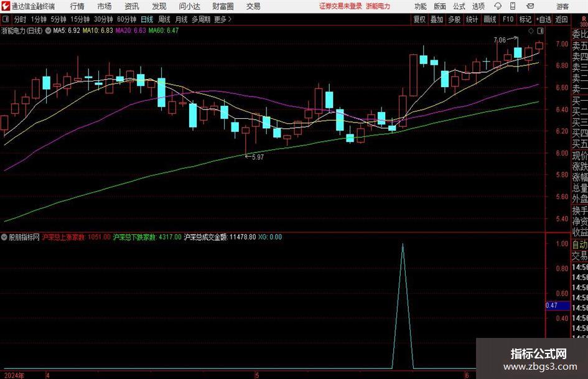Image resolution: width=588 pixels, height=379 pixels.
Task: Click the 浙能电力(日线) chart title
Action: point(22,30)
